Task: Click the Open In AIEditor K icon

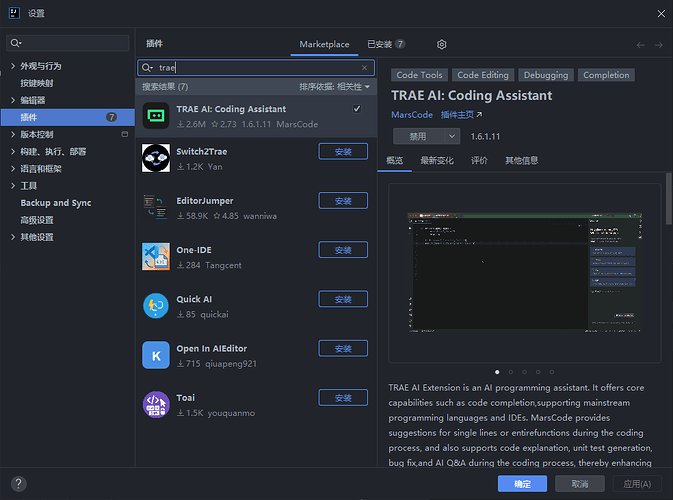Action: 156,355
